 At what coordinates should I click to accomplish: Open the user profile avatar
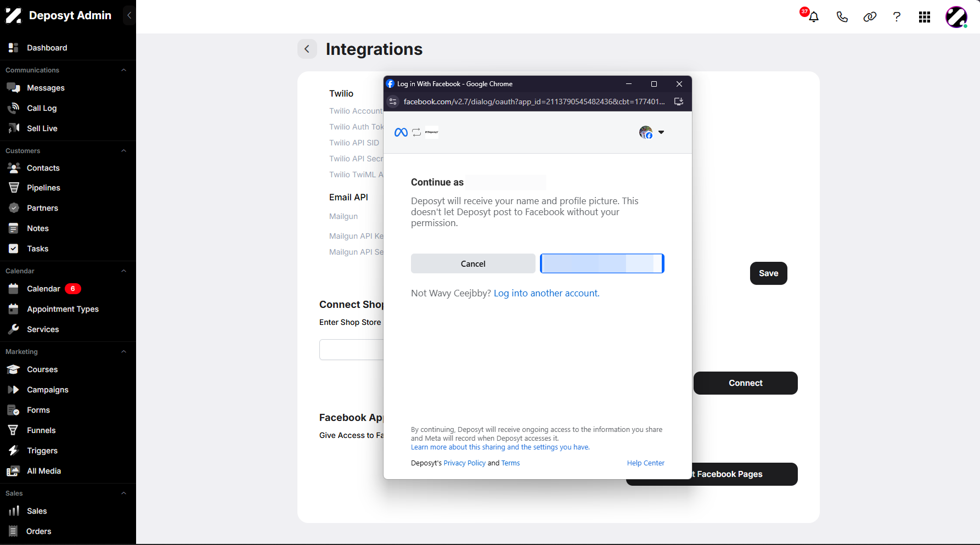(x=956, y=17)
